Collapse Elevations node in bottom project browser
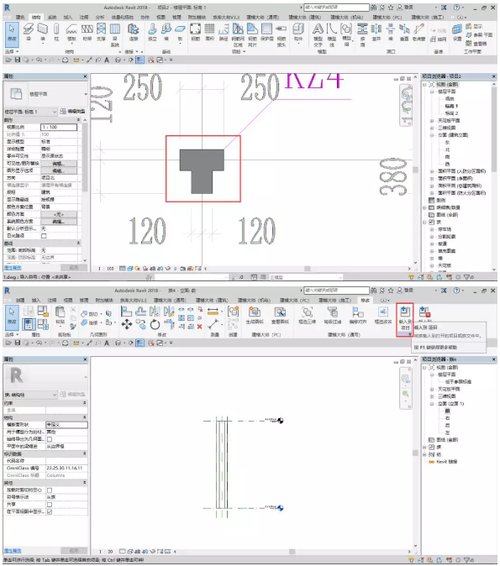 click(432, 404)
